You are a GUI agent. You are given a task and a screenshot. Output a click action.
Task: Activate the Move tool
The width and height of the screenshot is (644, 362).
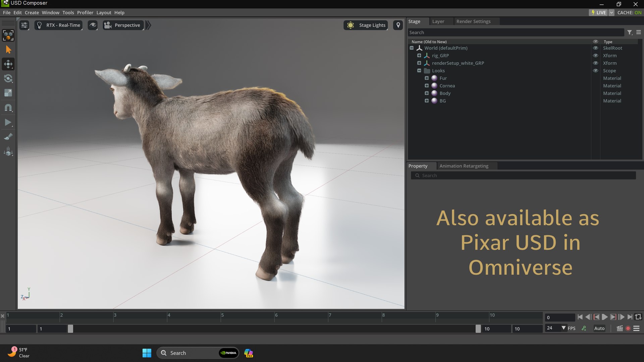coord(8,64)
